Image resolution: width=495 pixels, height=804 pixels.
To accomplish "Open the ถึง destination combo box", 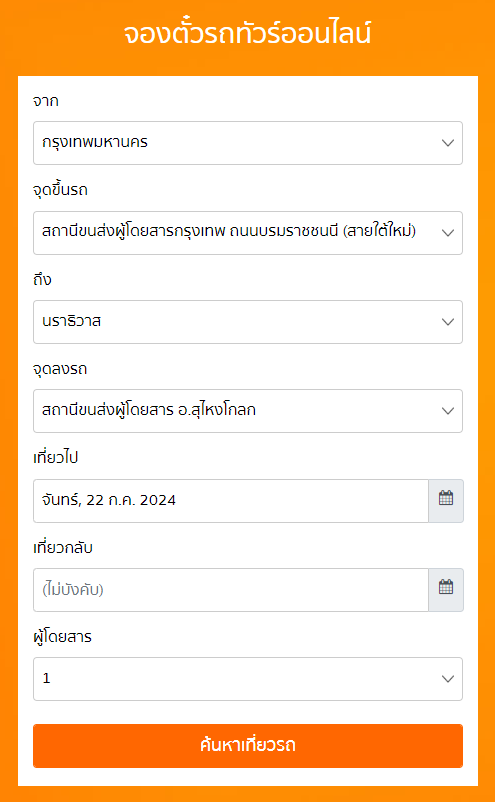I will tap(248, 322).
